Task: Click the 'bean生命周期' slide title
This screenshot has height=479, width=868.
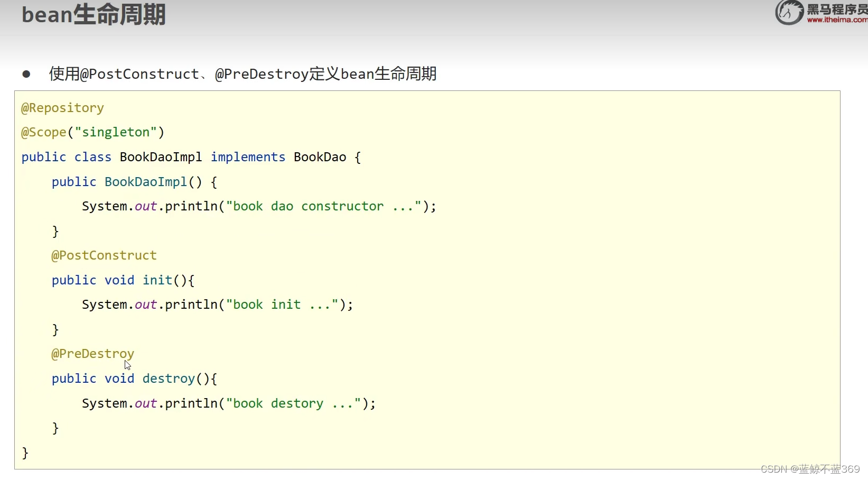Action: (94, 14)
